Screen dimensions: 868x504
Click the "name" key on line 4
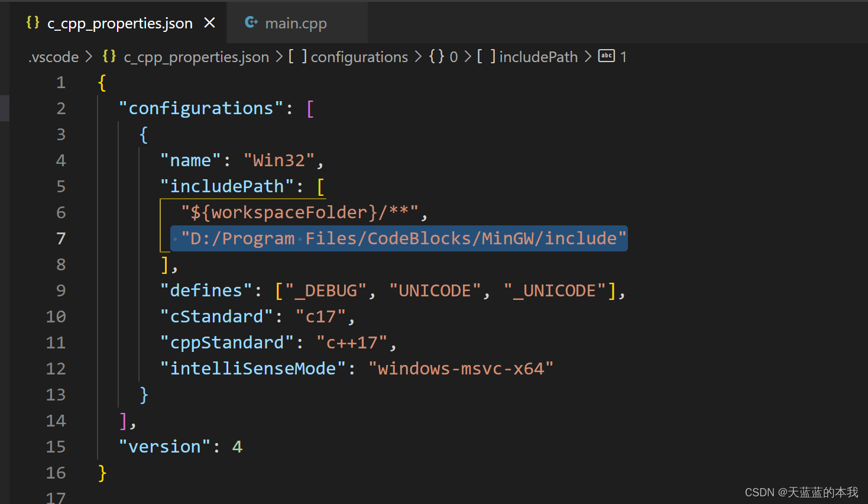click(190, 161)
